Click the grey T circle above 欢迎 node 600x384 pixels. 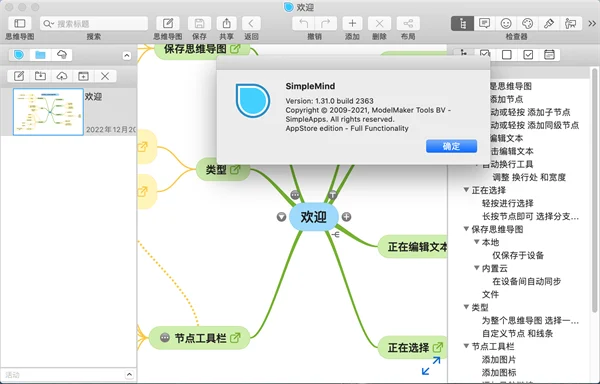[333, 194]
